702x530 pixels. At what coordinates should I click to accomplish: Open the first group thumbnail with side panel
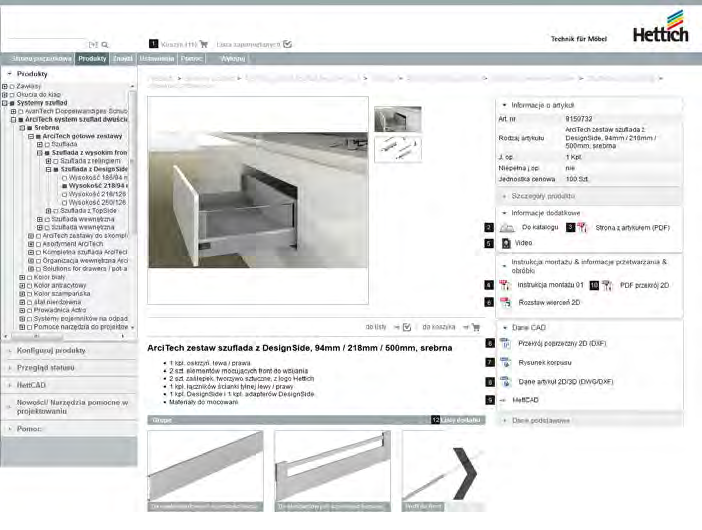click(x=205, y=471)
